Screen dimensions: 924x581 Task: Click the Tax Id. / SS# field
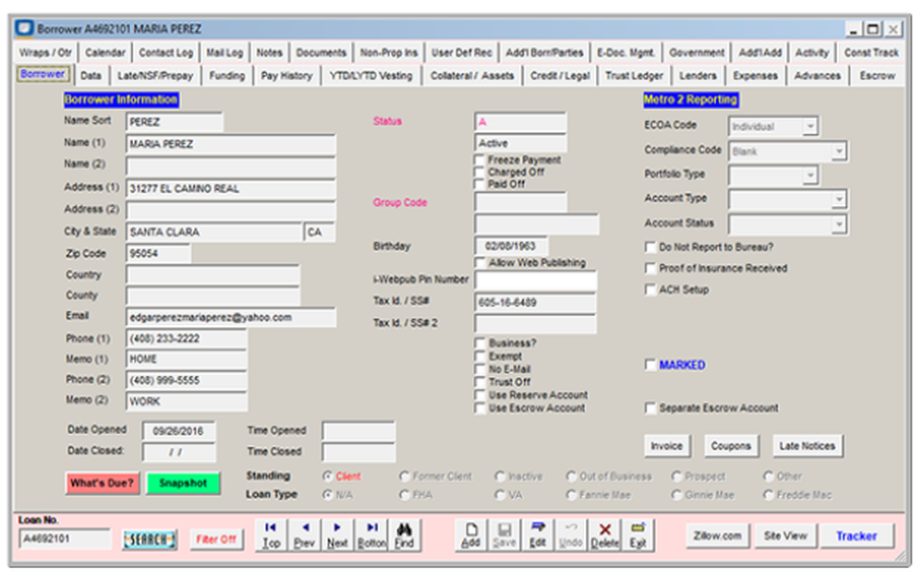[535, 302]
